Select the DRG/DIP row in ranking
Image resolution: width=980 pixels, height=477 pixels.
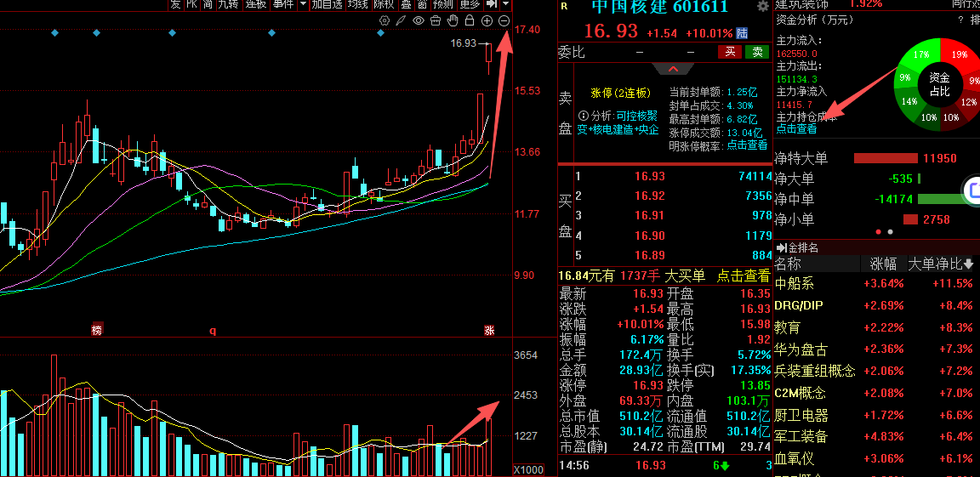click(x=876, y=305)
